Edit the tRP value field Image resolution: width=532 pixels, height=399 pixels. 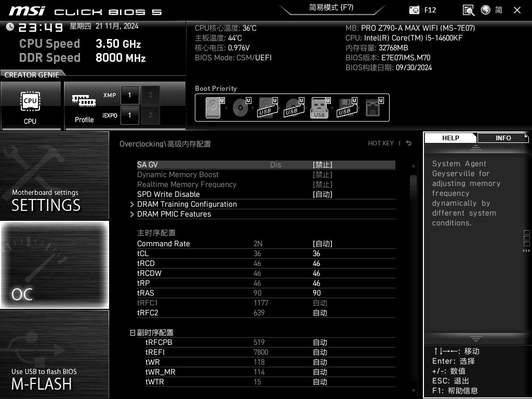coord(316,283)
